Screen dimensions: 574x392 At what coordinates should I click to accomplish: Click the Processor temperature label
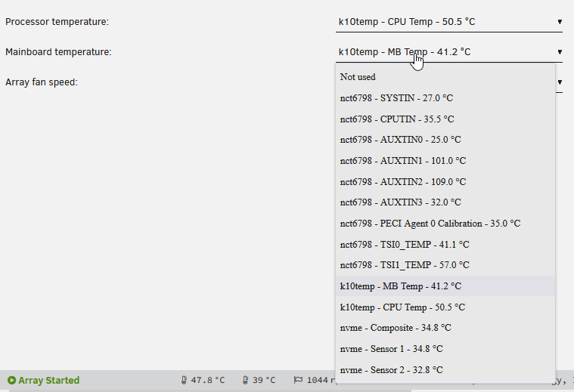point(57,22)
